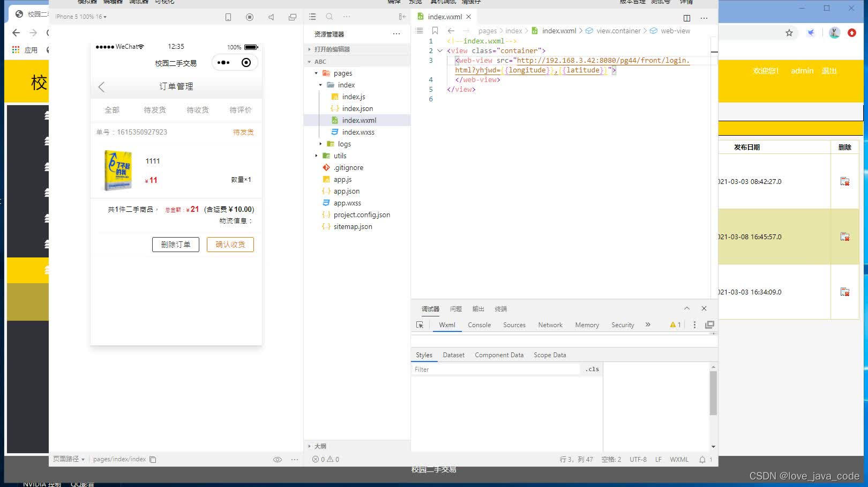Undock devtools with the window icon
This screenshot has width=868, height=487.
[x=710, y=325]
